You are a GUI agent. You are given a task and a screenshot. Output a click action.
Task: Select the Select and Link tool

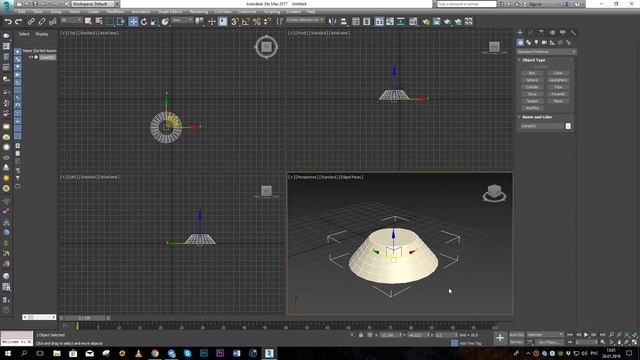pyautogui.click(x=31, y=21)
